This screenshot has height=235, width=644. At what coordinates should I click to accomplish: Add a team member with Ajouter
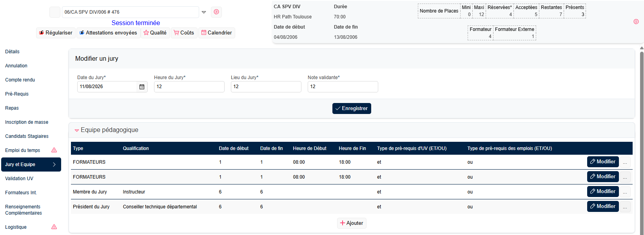352,223
